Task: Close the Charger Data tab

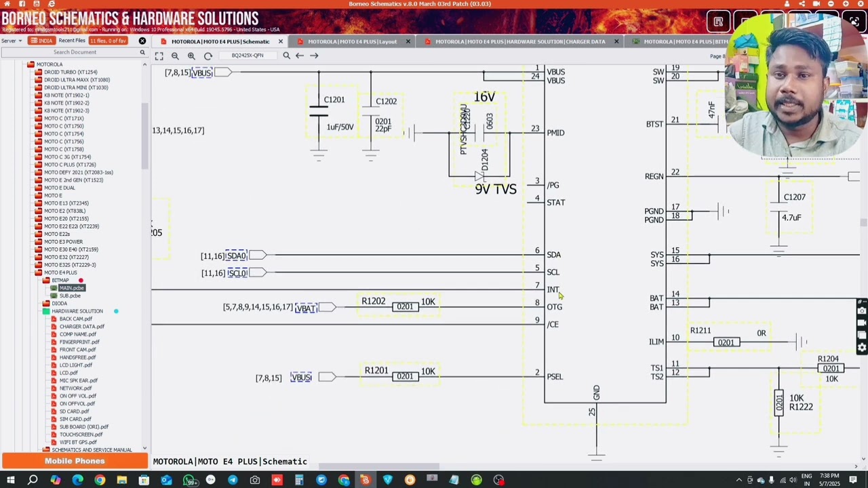Action: pyautogui.click(x=616, y=41)
